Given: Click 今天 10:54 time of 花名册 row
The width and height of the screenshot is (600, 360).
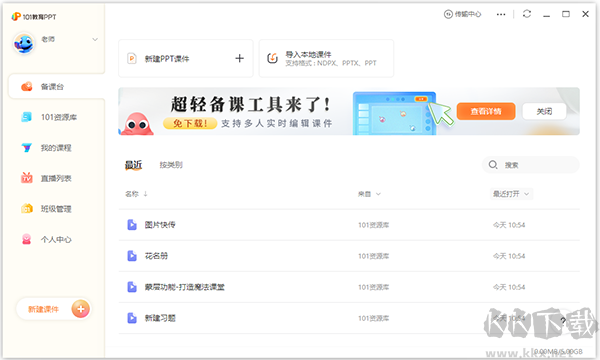Looking at the screenshot, I should (x=509, y=256).
